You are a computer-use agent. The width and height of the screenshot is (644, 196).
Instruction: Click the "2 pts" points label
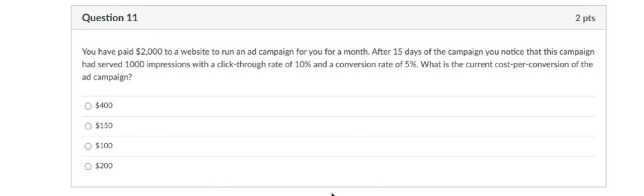tap(585, 18)
